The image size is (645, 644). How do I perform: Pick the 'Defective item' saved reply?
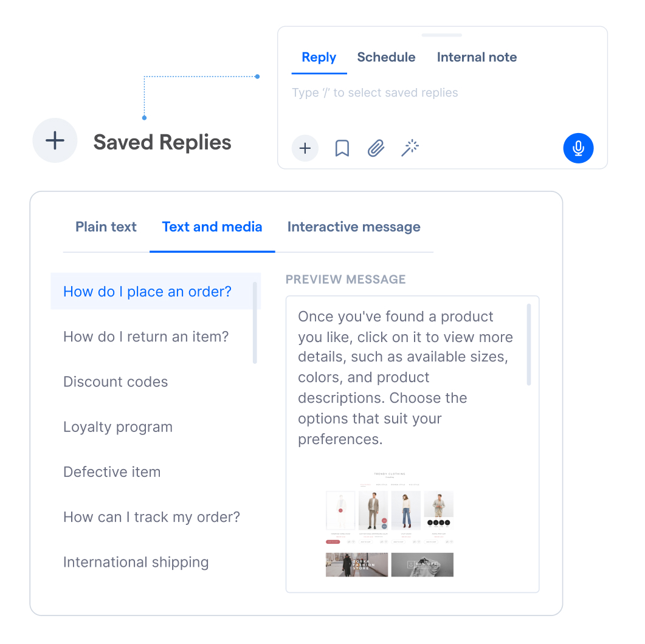click(112, 472)
